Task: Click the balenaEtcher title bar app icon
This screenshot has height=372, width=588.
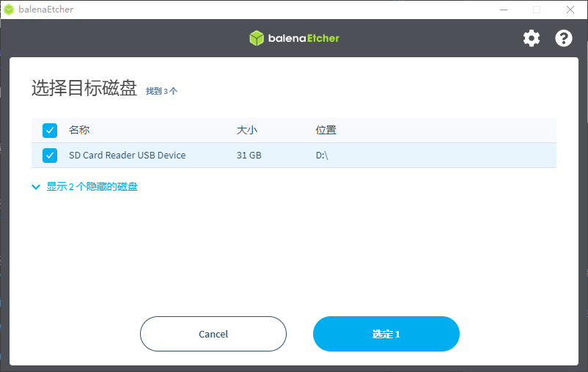Action: click(x=9, y=10)
